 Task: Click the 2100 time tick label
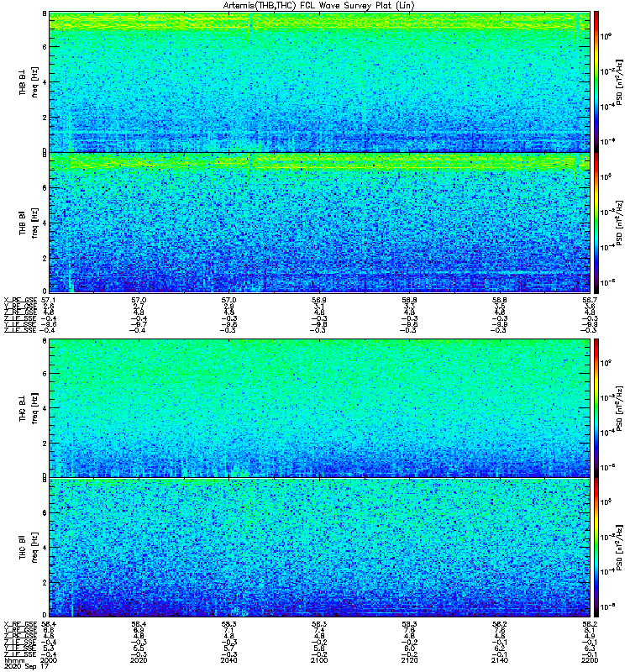[319, 660]
